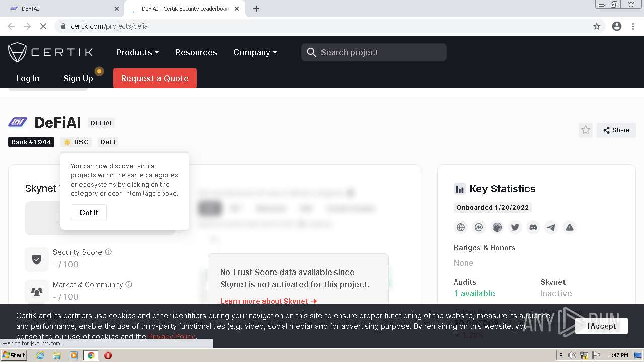Viewport: 644px width, 362px height.
Task: Go forward in browser history
Action: (x=27, y=26)
